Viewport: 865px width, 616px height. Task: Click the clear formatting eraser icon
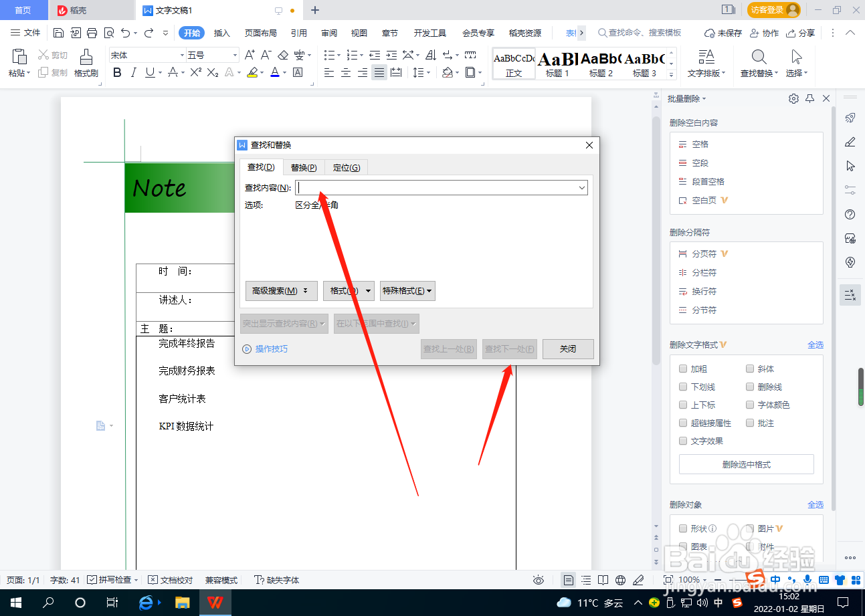coord(283,55)
